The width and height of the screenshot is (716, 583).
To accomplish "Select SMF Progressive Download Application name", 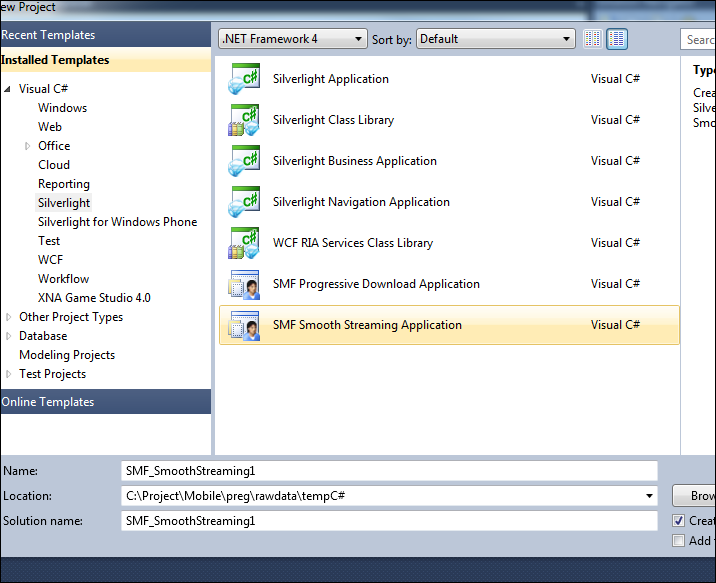I will tap(376, 284).
